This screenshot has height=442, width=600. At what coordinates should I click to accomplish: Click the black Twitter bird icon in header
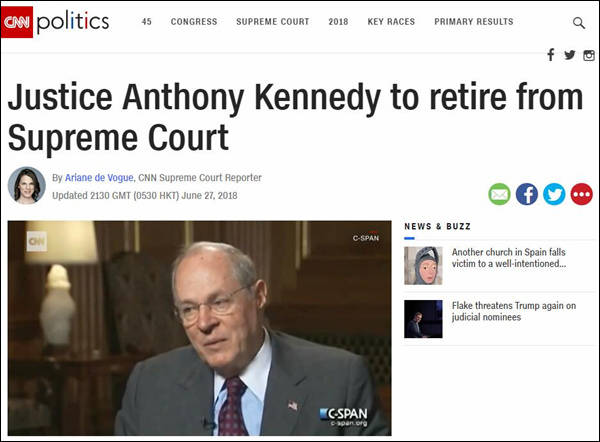(570, 55)
